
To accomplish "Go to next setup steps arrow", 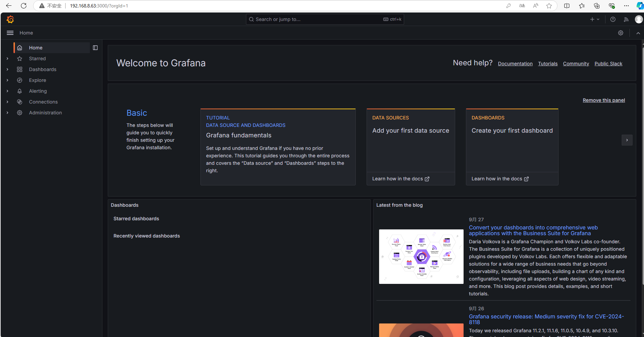I will 627,140.
